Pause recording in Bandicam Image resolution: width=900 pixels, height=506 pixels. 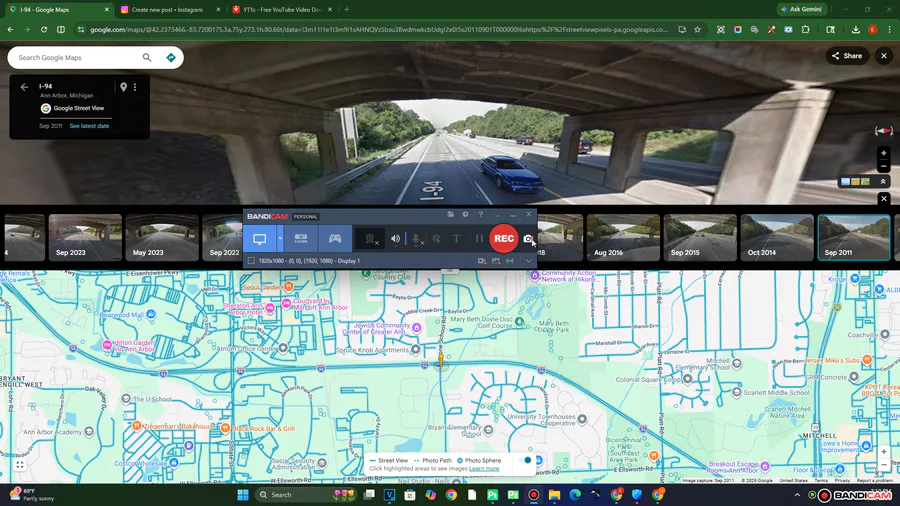pos(479,239)
